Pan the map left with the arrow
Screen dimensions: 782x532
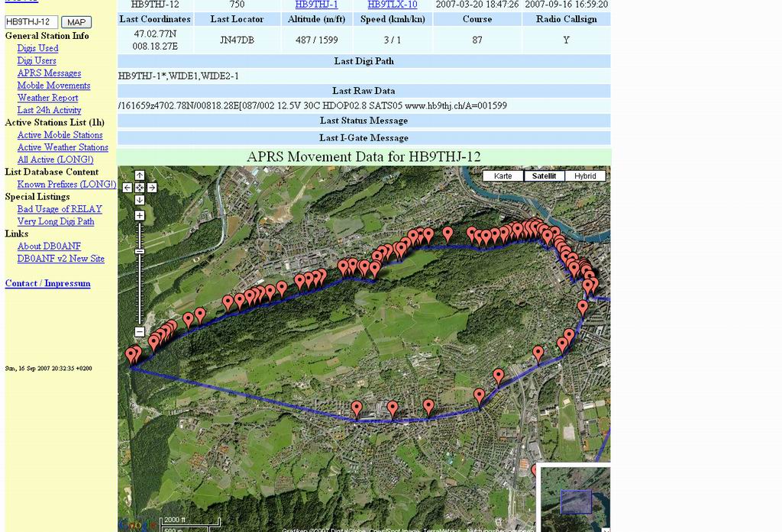coord(128,188)
